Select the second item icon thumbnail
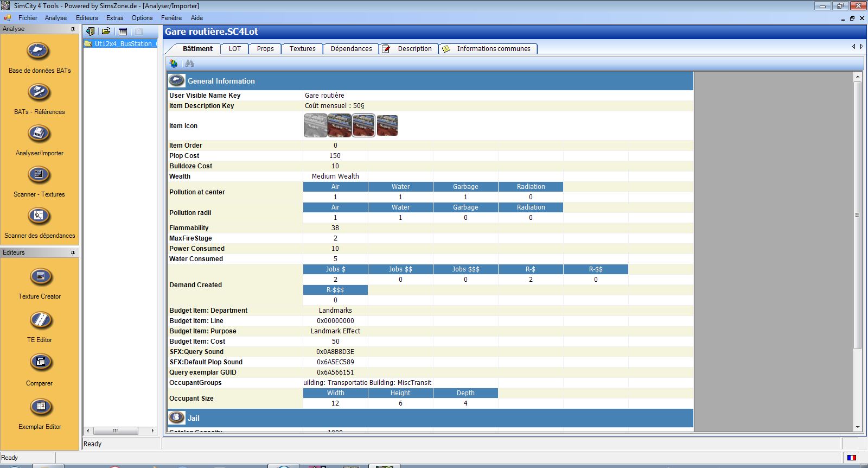This screenshot has width=868, height=468. pyautogui.click(x=340, y=125)
